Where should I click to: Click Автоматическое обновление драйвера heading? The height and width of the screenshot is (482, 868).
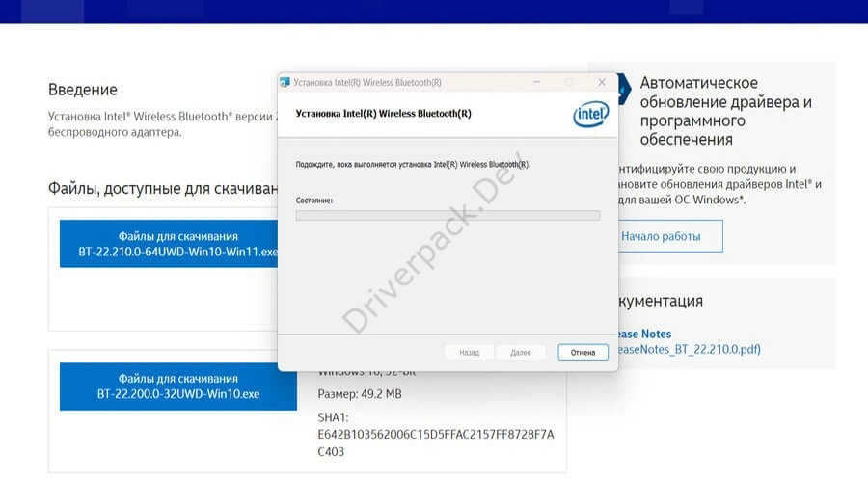click(725, 111)
